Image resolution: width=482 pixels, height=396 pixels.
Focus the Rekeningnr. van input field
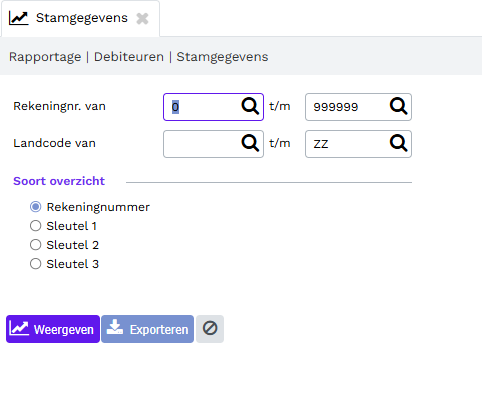203,107
